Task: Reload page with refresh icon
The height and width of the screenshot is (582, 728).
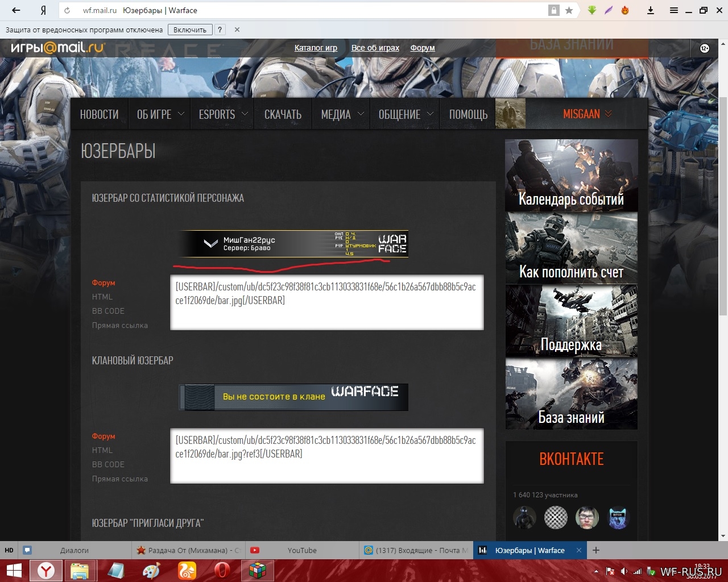Action: click(67, 10)
